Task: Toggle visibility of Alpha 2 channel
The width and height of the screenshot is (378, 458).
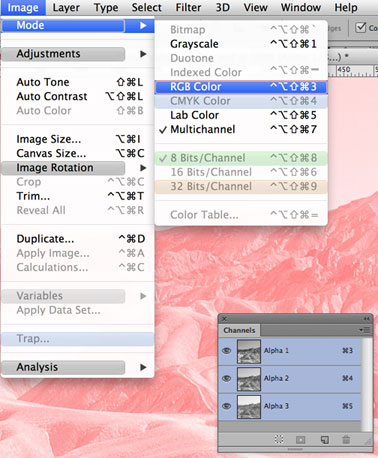Action: point(227,378)
